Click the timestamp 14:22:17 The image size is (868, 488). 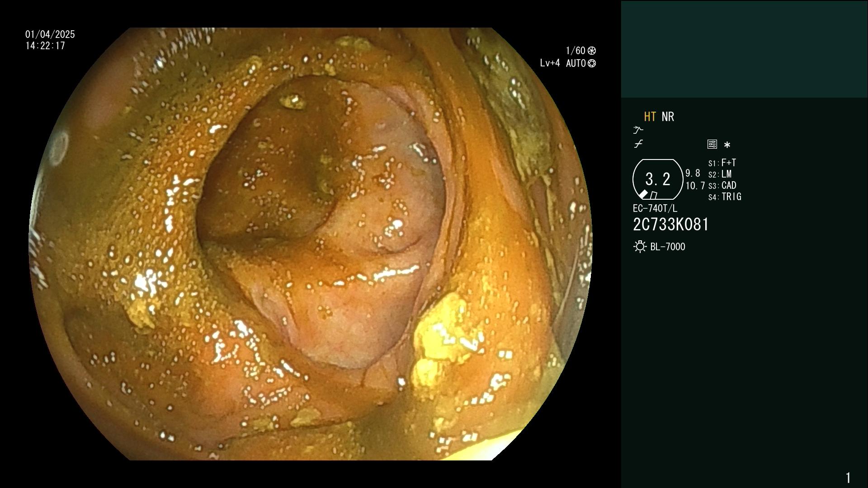(45, 46)
